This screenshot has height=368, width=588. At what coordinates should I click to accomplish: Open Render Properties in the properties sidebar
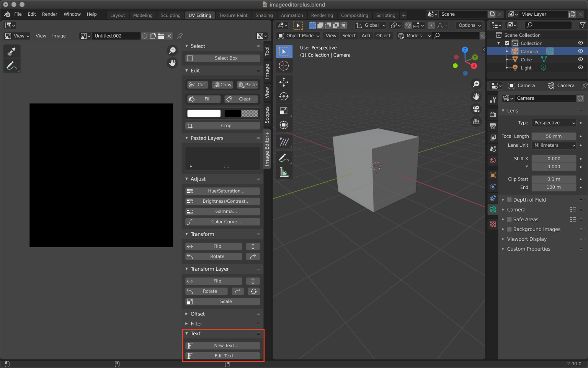[x=493, y=114]
